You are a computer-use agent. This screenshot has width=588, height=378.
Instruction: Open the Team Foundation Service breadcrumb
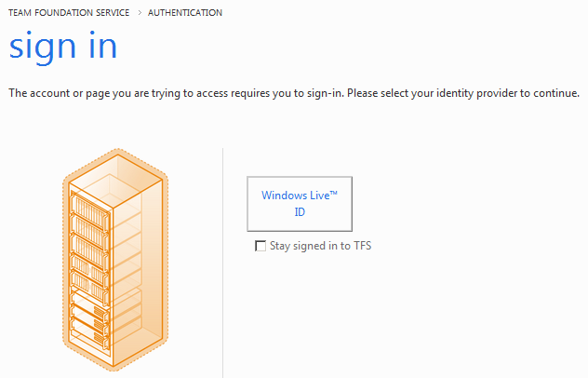(68, 13)
